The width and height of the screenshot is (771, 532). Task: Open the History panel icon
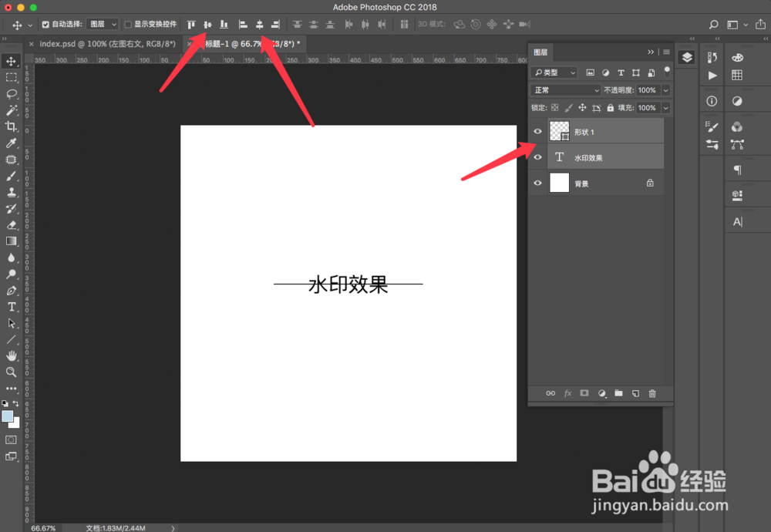tap(712, 58)
